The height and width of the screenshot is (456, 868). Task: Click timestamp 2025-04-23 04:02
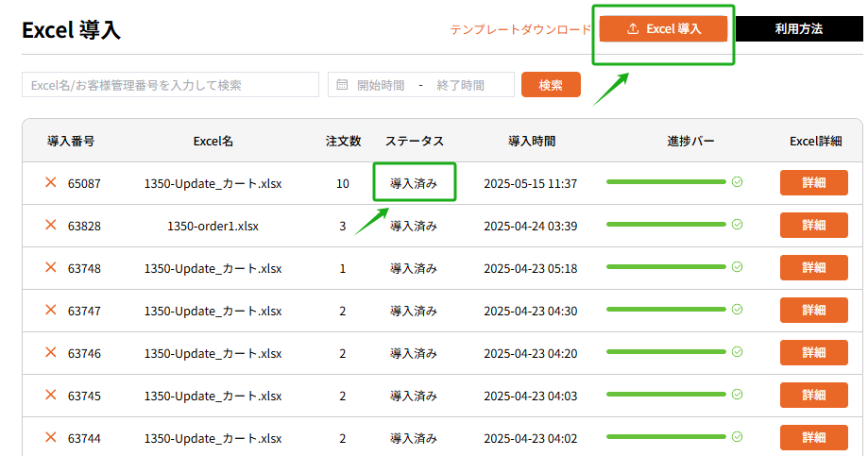tap(530, 438)
